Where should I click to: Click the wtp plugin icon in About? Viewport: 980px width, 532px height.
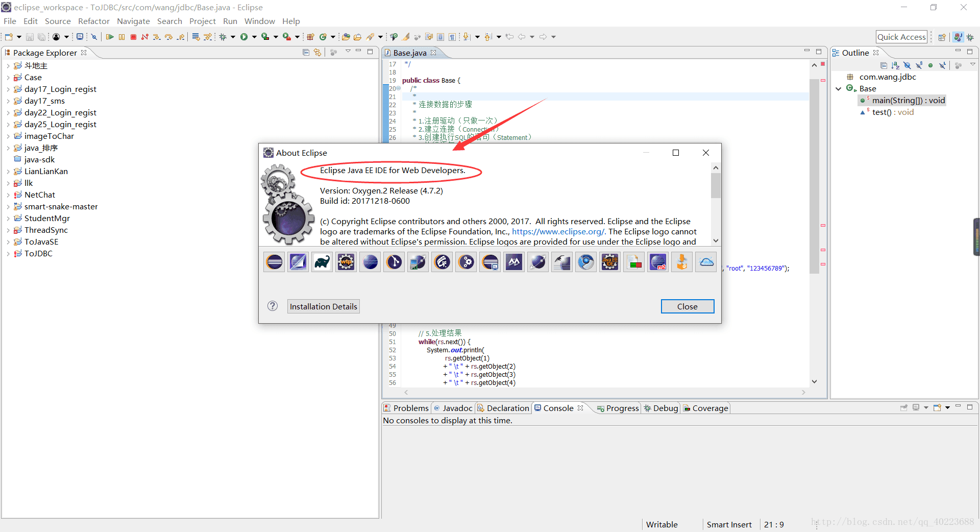[x=346, y=262]
